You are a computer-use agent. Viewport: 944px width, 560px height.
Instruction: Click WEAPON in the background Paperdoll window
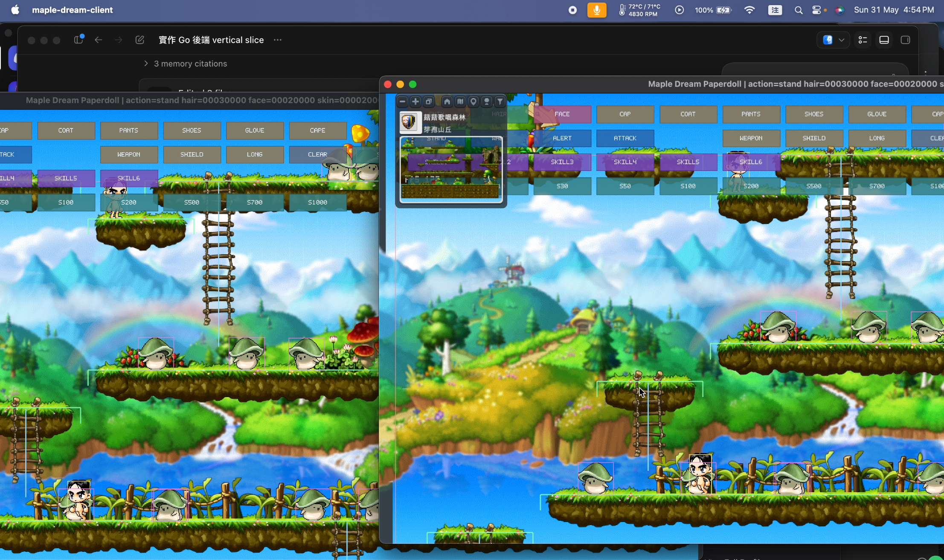pyautogui.click(x=129, y=154)
